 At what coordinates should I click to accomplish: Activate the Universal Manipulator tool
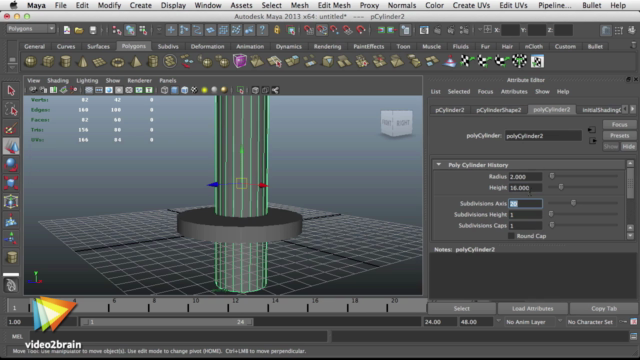point(11,202)
